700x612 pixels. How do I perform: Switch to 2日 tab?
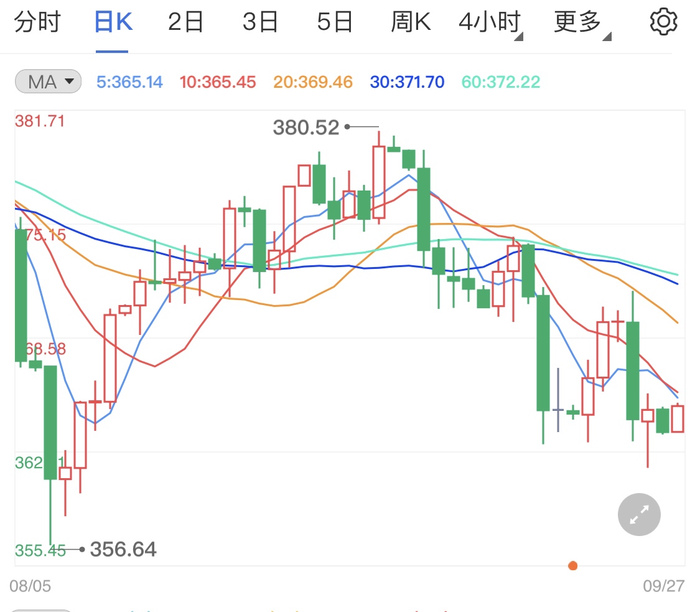(x=185, y=21)
